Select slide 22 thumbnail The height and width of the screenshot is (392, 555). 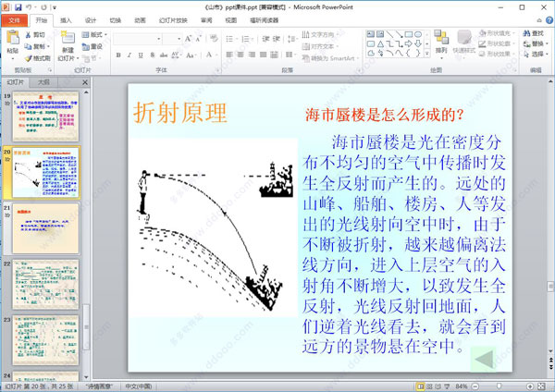click(45, 284)
